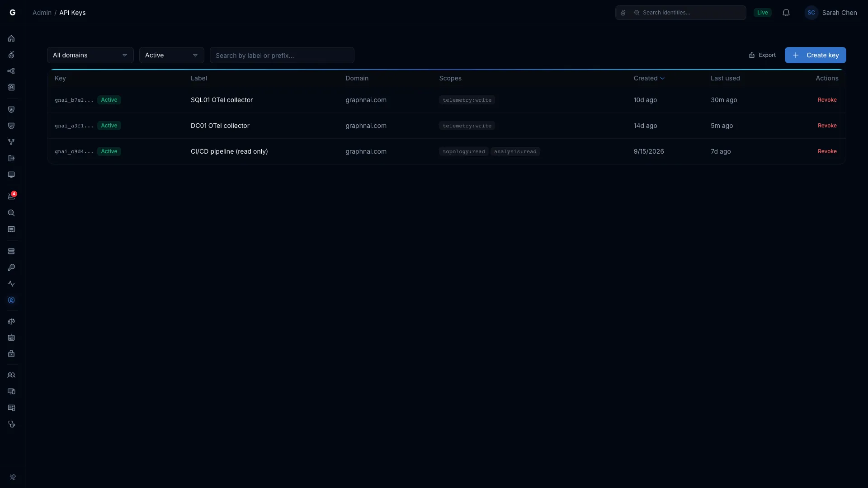
Task: Click the Domain column header
Action: [x=357, y=78]
